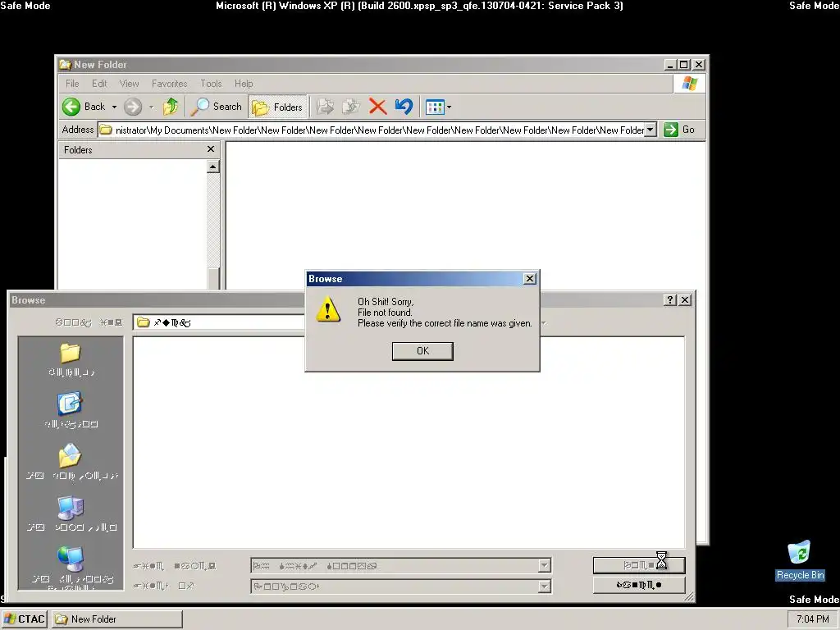Close the Folders pane with its X

[x=211, y=149]
